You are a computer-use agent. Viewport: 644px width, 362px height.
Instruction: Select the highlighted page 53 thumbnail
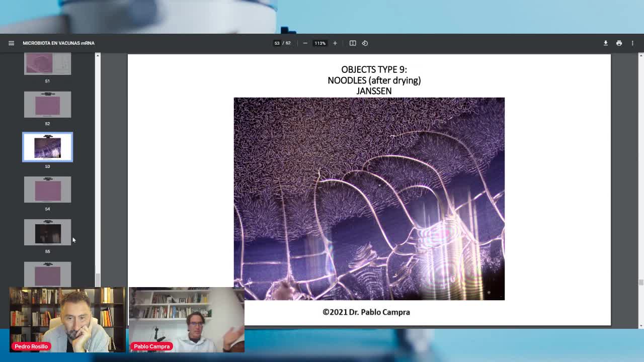point(47,147)
